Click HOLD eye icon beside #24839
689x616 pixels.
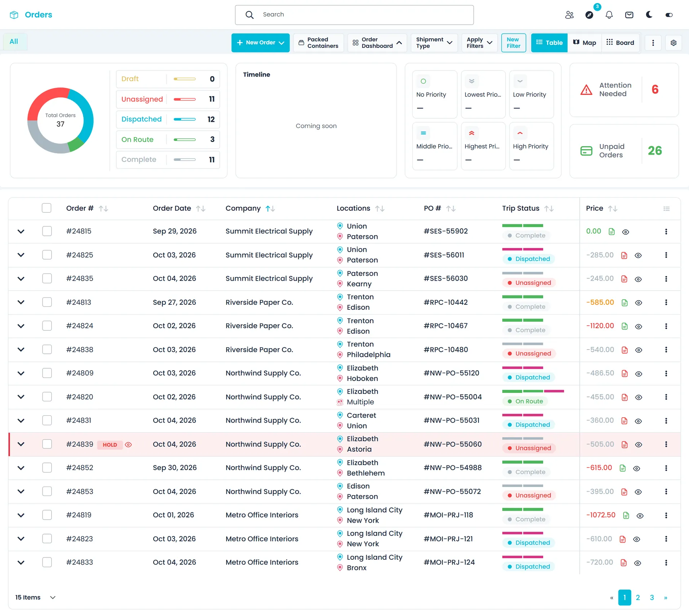128,445
